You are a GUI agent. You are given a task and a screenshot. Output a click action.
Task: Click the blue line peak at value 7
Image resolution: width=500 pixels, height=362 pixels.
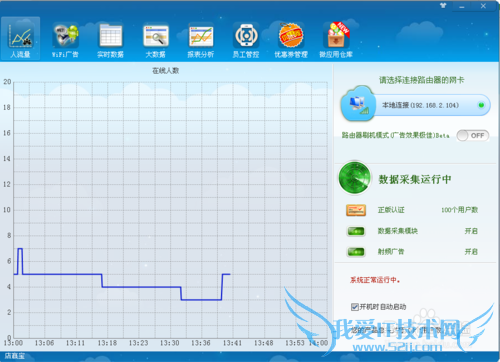[20, 249]
